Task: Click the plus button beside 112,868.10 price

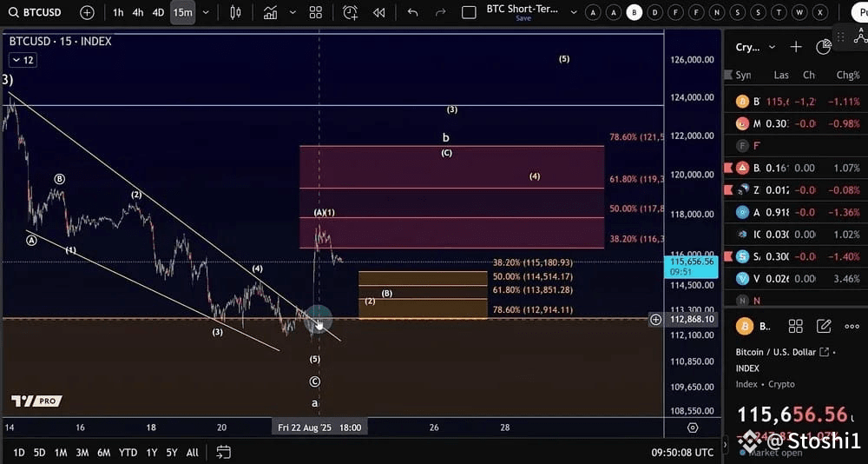Action: click(655, 319)
